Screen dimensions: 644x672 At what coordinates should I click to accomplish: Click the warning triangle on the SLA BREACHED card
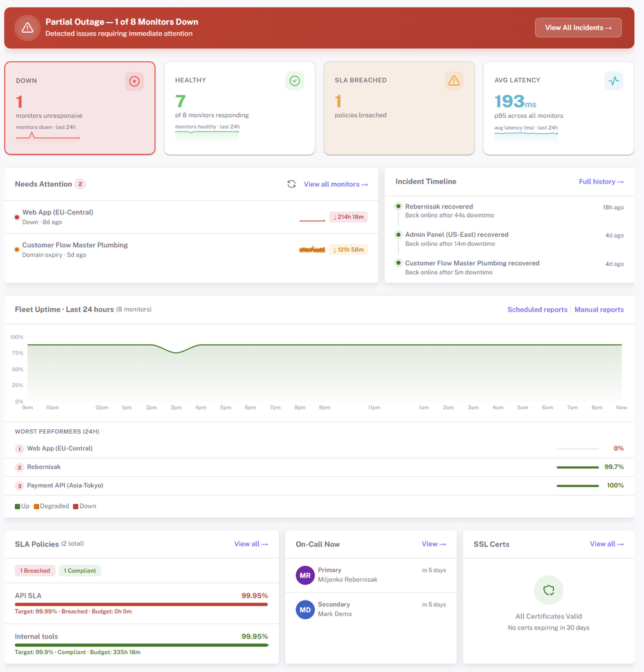(454, 80)
